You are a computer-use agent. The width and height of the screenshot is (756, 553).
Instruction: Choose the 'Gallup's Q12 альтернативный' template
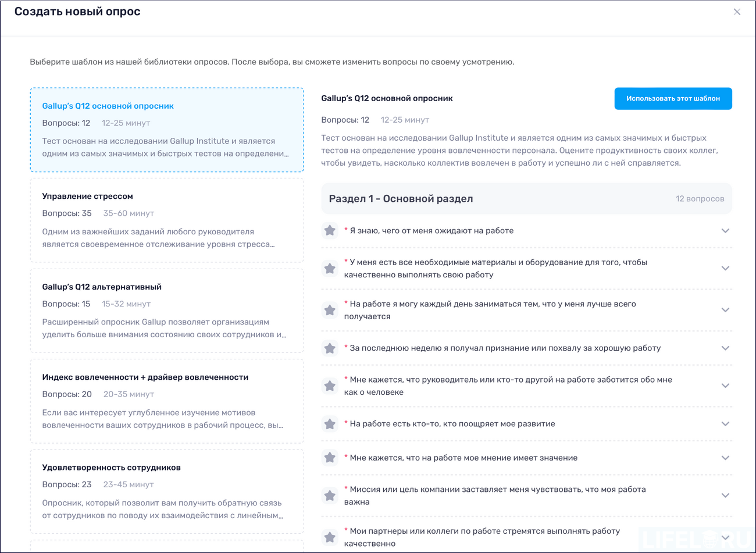pos(167,312)
